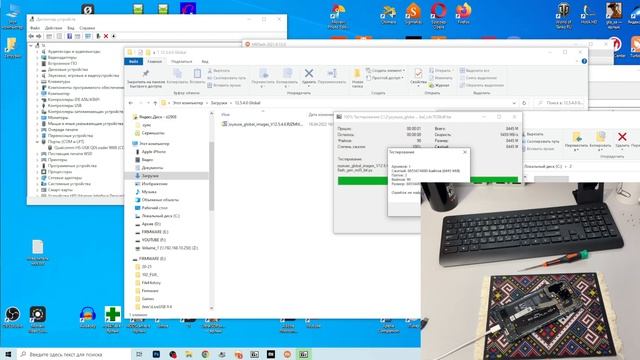Click the Вставить clipboard icon in Explorer ribbon
640x360 pixels.
point(197,74)
